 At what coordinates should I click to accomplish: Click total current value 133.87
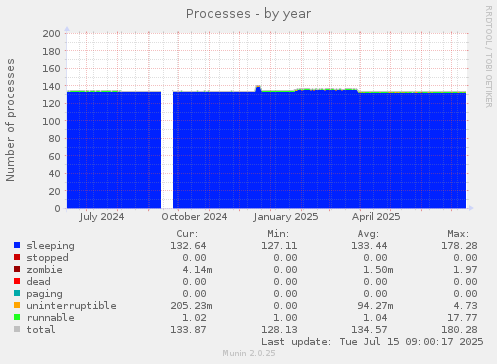tap(188, 330)
